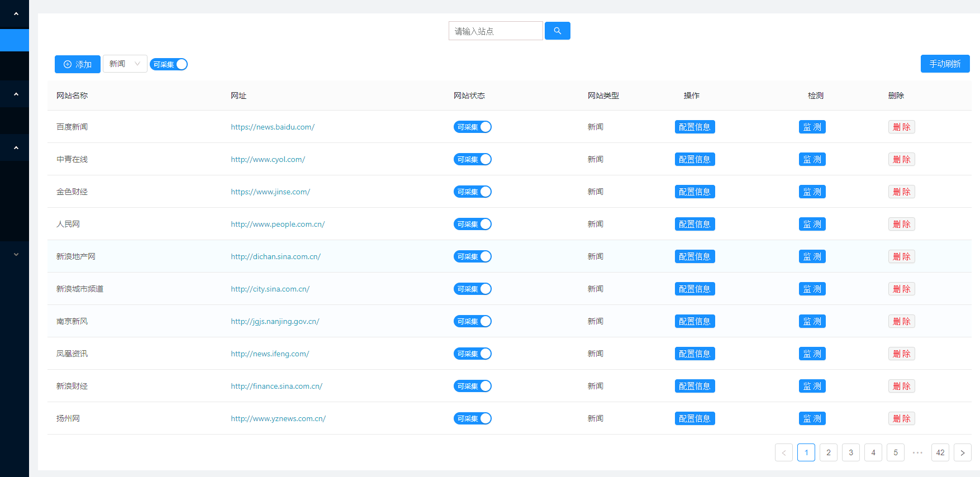Toggle 可采集 switch for 百度新闻
This screenshot has width=980, height=477.
(473, 127)
